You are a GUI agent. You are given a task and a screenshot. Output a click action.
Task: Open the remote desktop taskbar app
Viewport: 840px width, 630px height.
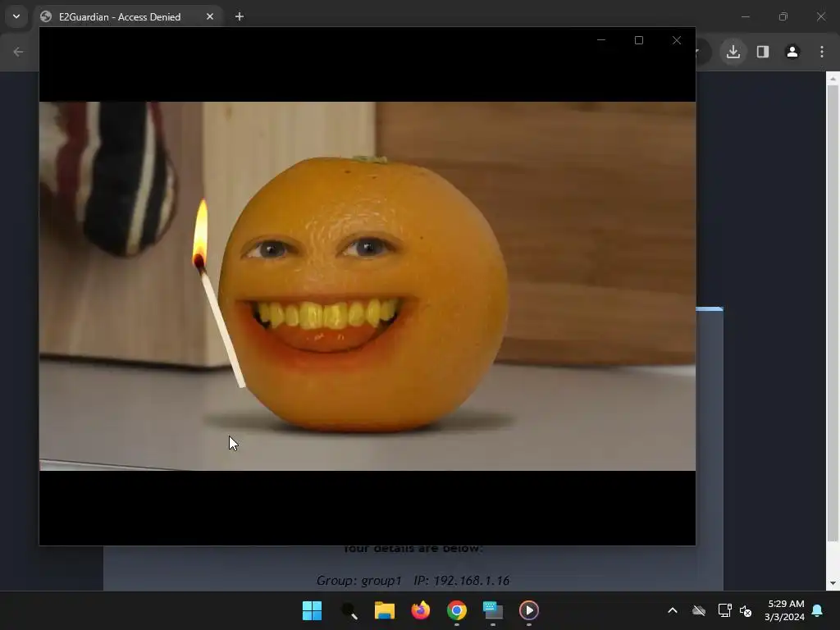click(493, 610)
